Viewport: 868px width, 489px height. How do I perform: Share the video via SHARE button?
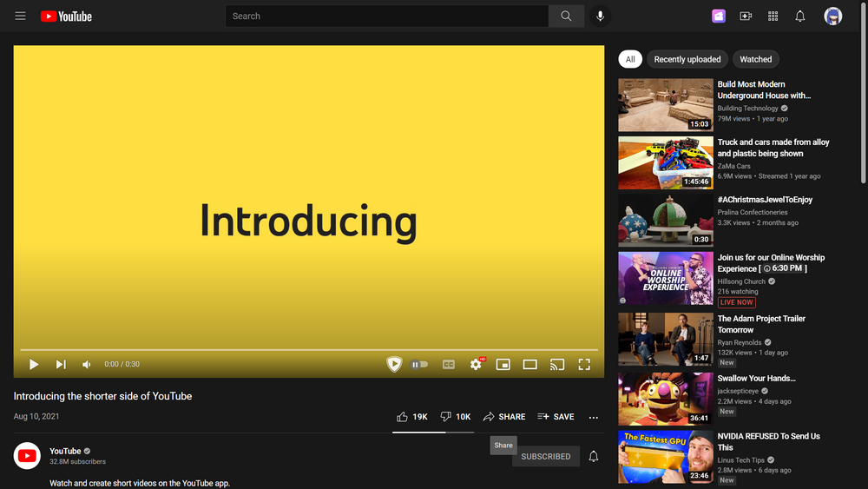(x=504, y=416)
